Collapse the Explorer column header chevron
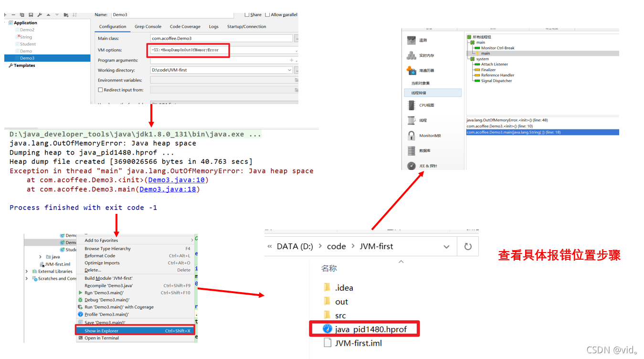The width and height of the screenshot is (644, 359). pyautogui.click(x=401, y=262)
